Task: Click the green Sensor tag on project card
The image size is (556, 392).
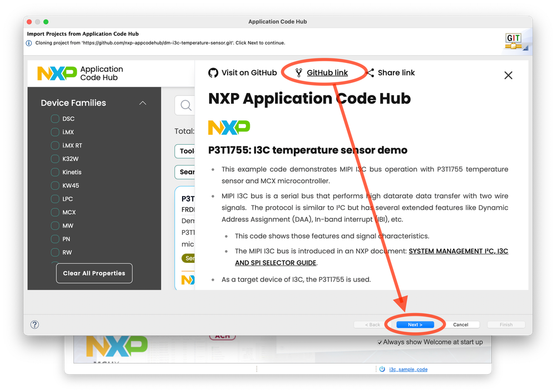Action: (x=188, y=258)
